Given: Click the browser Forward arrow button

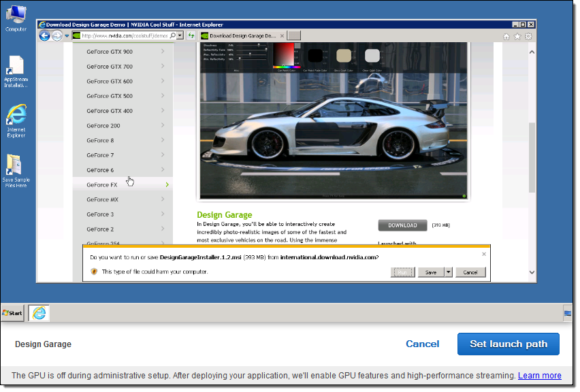Looking at the screenshot, I should tap(57, 36).
